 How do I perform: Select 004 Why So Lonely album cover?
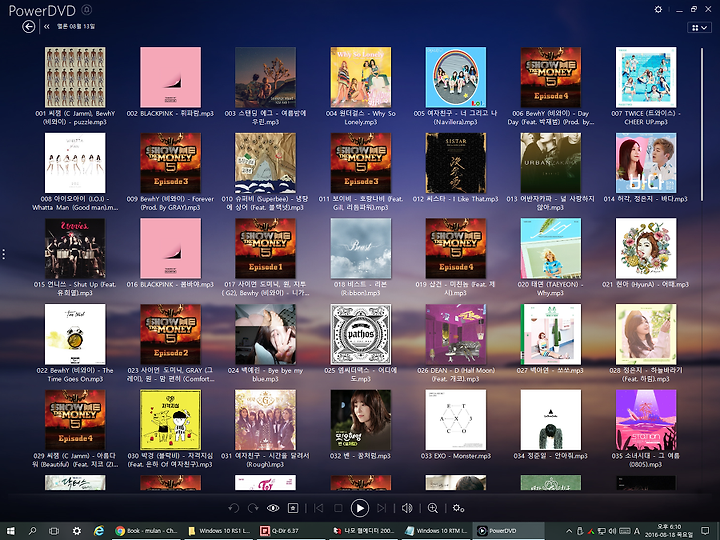(361, 77)
